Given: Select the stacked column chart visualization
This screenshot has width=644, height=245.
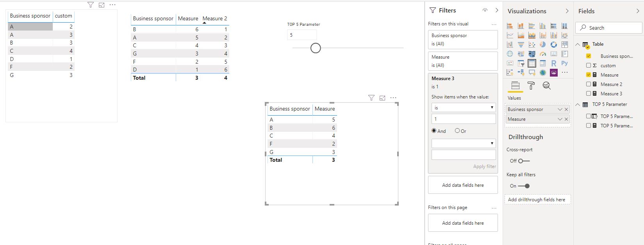Looking at the screenshot, I should pos(521,26).
